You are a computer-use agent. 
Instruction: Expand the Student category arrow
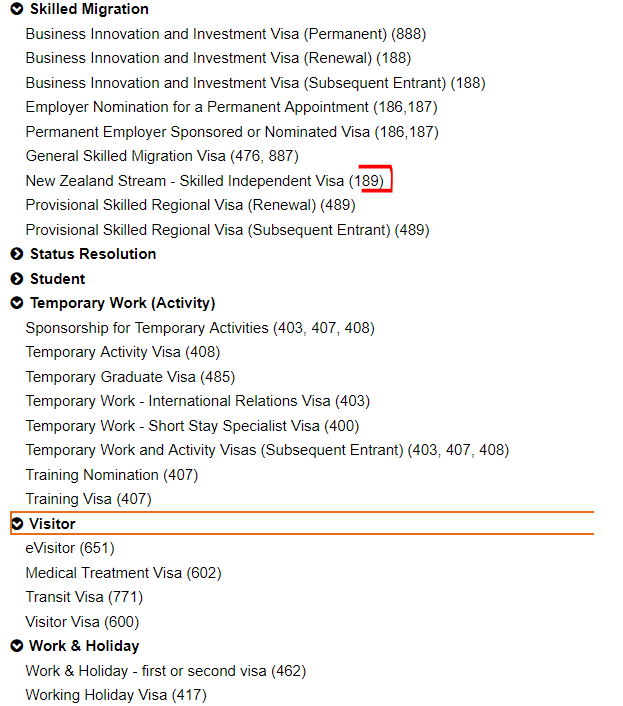tap(17, 279)
